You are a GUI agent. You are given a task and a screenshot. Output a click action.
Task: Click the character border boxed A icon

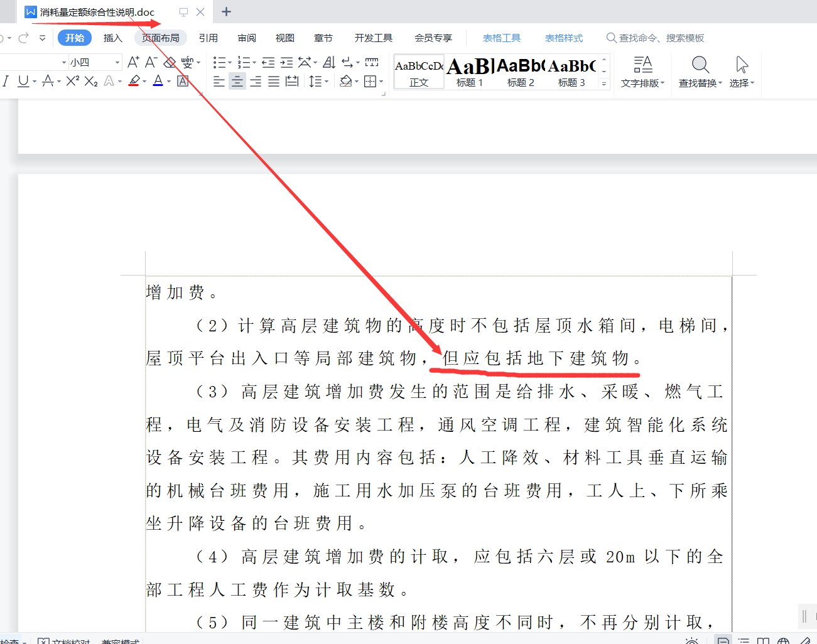click(183, 81)
